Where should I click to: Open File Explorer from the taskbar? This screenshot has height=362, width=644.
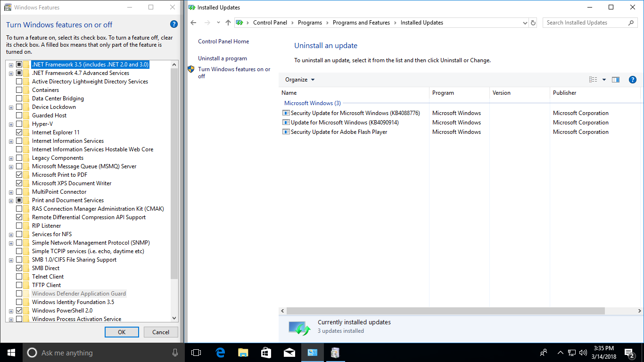(243, 353)
